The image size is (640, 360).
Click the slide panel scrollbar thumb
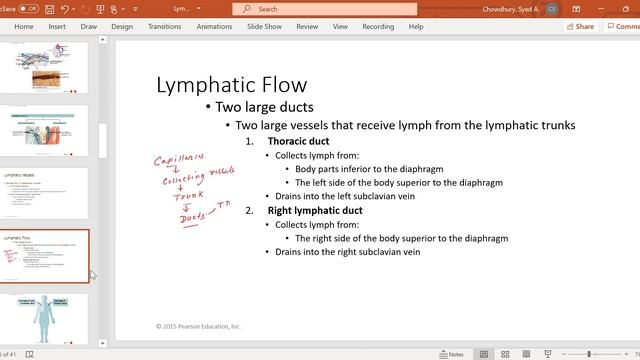point(102,141)
